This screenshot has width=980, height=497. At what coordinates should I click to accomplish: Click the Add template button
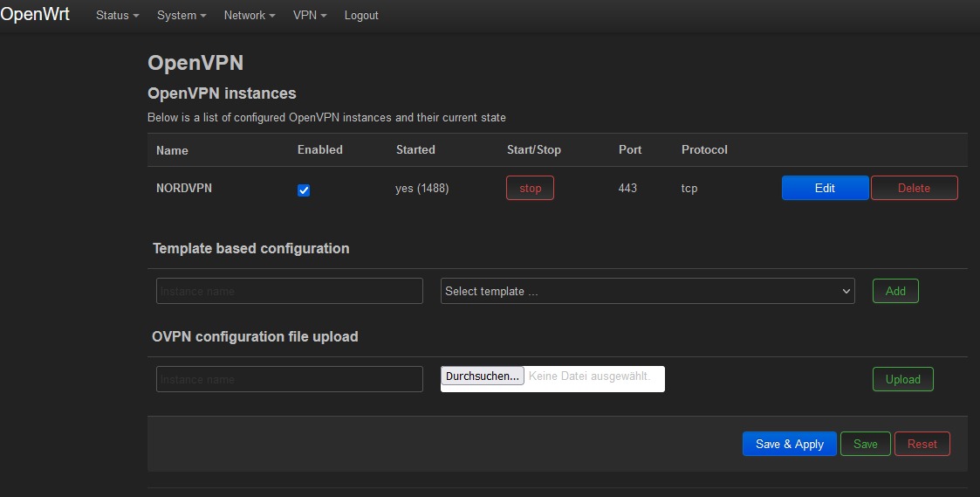[895, 291]
